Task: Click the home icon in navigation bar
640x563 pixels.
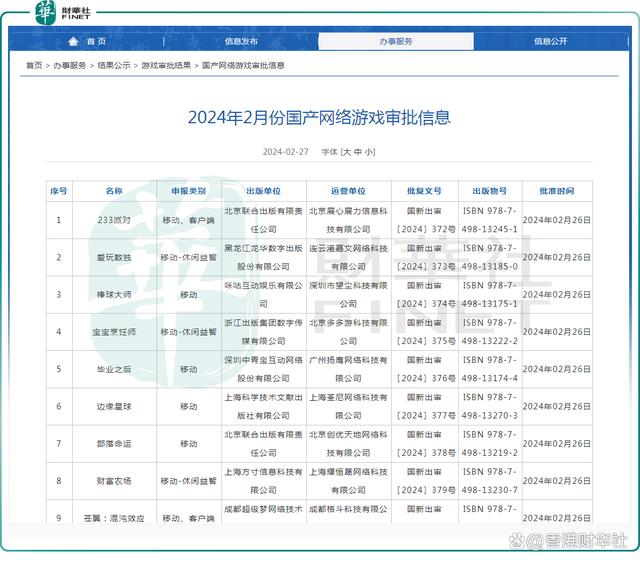Action: point(73,41)
